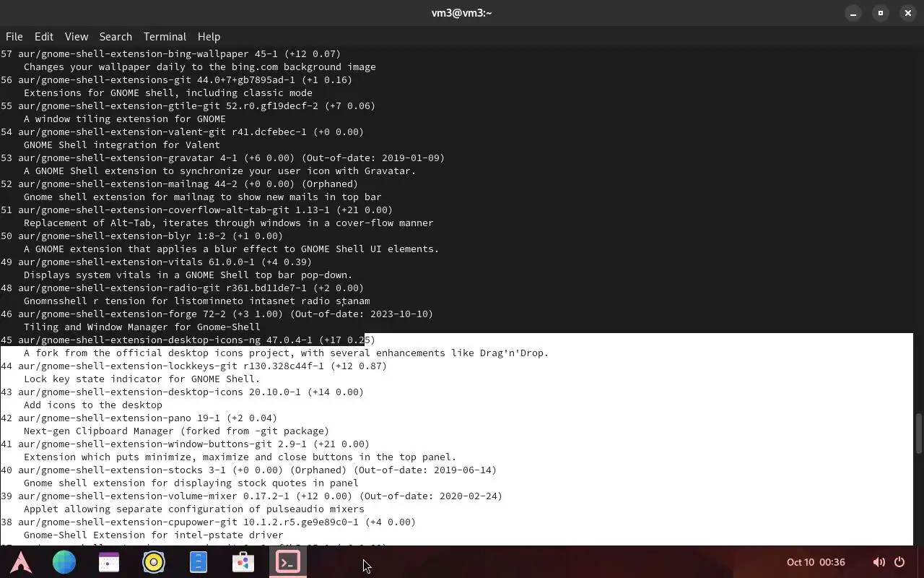Click 'Add icons to the desktop' line

[x=93, y=405]
